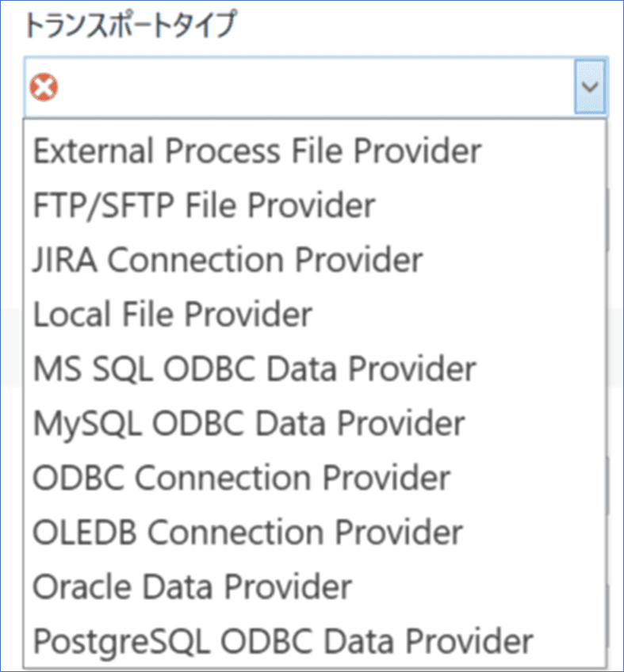The image size is (624, 672).
Task: Choose MySQL ODBC Data Provider
Action: point(249,423)
